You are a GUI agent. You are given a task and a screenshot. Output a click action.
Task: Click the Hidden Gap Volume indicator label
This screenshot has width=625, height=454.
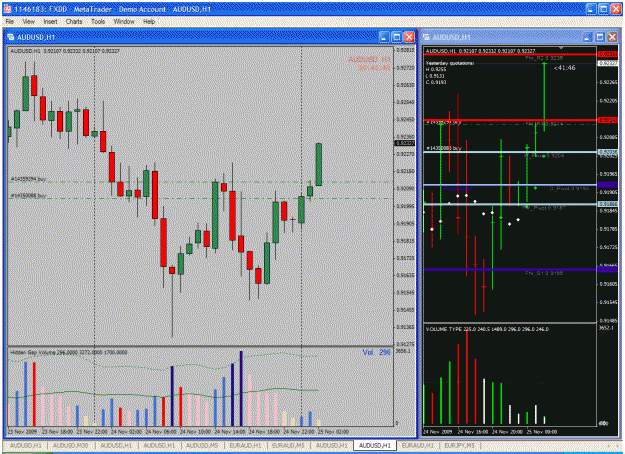[69, 352]
